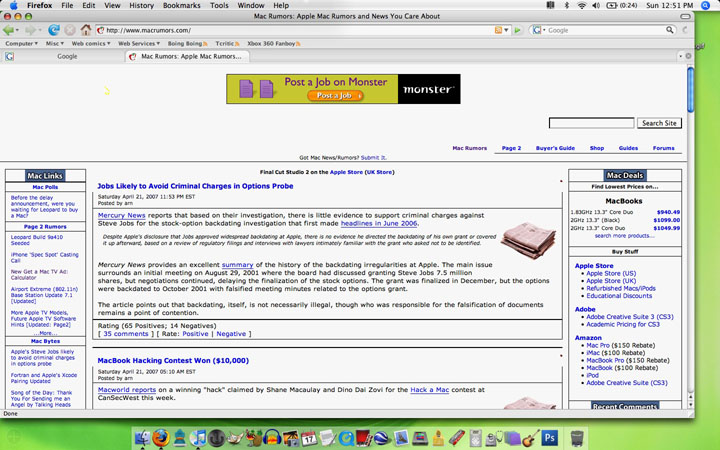Viewport: 720px width, 450px height.
Task: Click the search magnifier in Google box
Action: 670,30
